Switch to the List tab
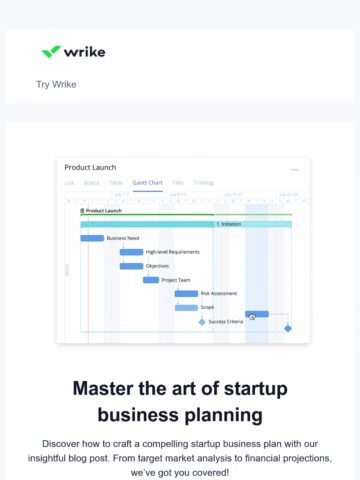Image resolution: width=360 pixels, height=480 pixels. click(69, 183)
